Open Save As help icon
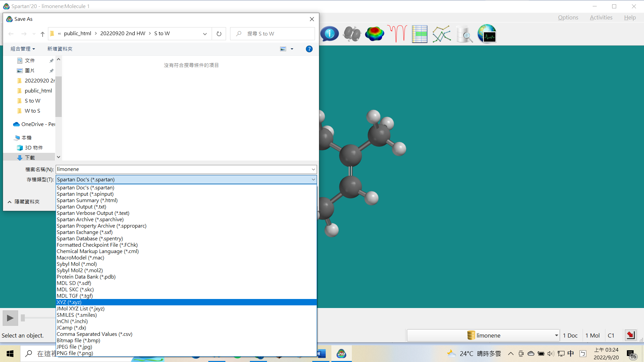The image size is (644, 362). point(309,49)
